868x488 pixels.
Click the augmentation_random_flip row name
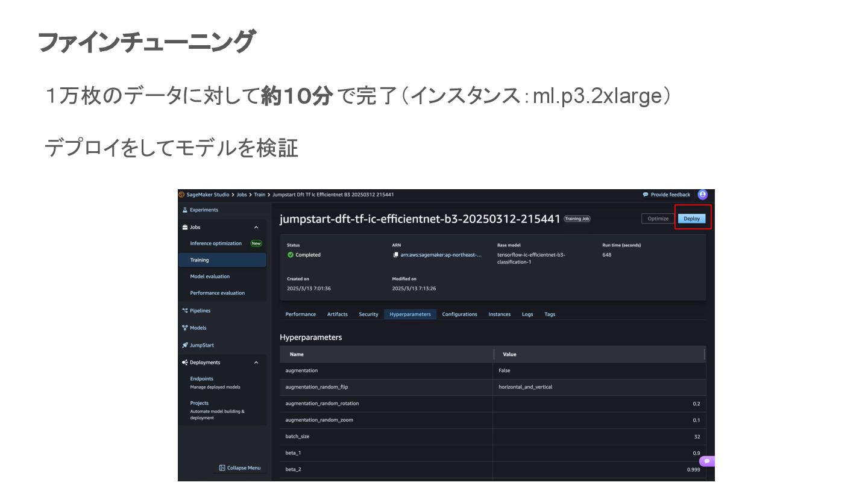click(316, 387)
